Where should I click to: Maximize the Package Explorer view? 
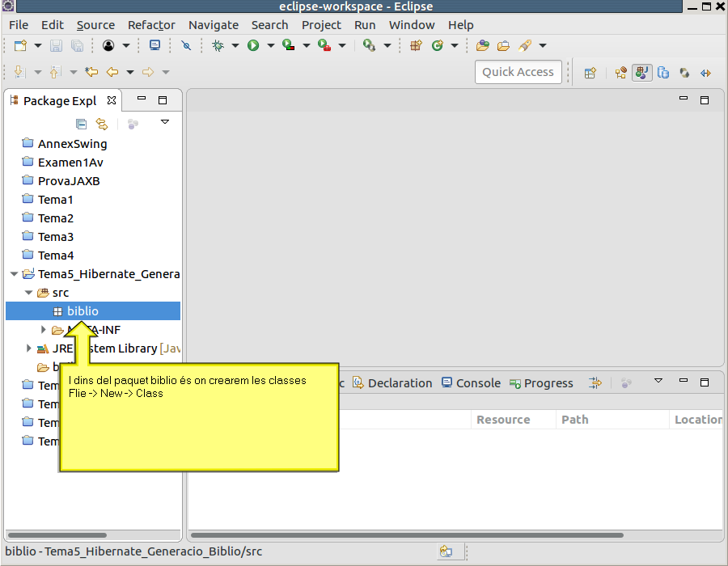coord(163,100)
